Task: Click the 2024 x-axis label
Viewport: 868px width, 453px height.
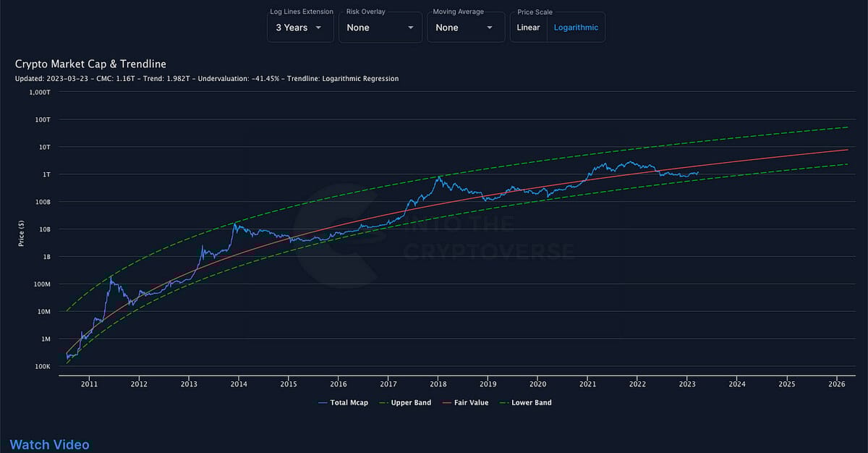Action: click(738, 384)
